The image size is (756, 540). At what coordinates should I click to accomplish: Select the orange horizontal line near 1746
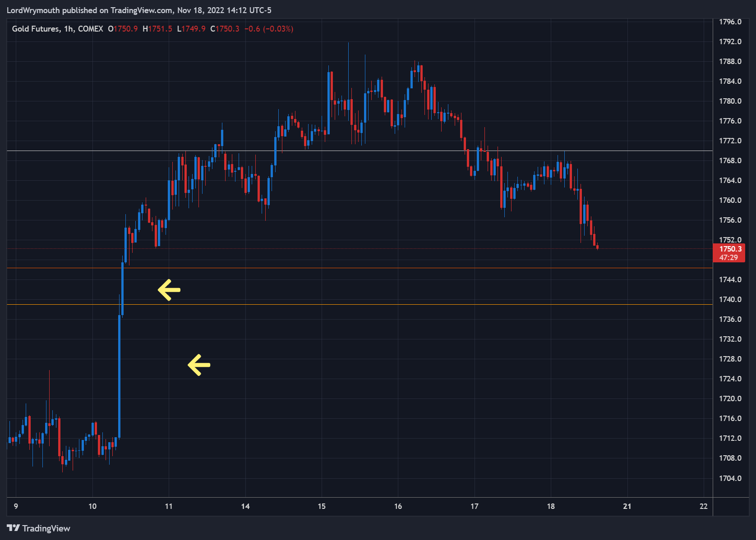360,268
